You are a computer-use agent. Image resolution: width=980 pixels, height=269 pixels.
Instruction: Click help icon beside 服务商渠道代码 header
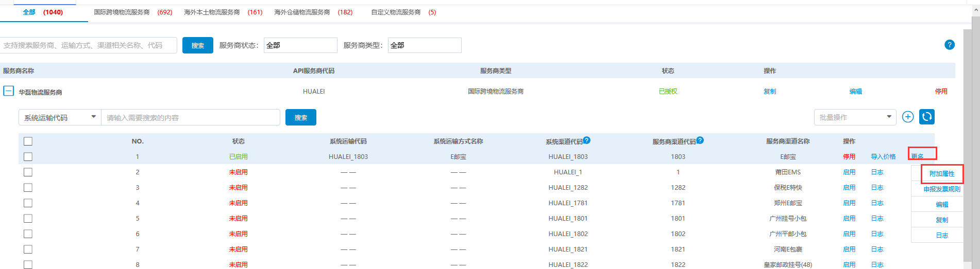(700, 140)
